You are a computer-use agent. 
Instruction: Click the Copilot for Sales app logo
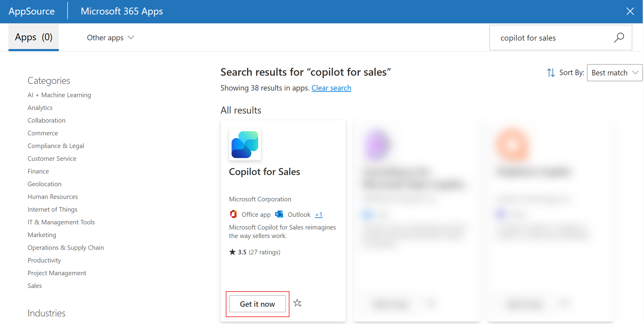(x=245, y=145)
